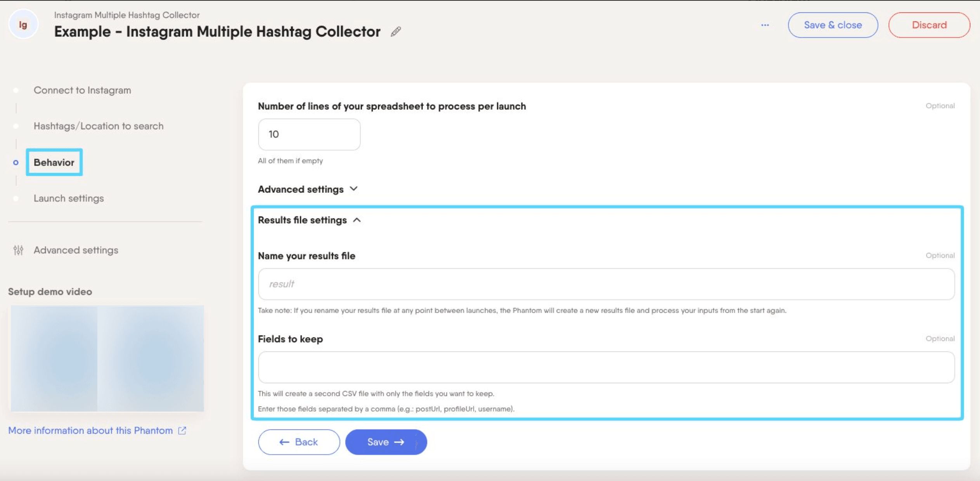Click the 'All of them if empty' hint

coord(290,161)
